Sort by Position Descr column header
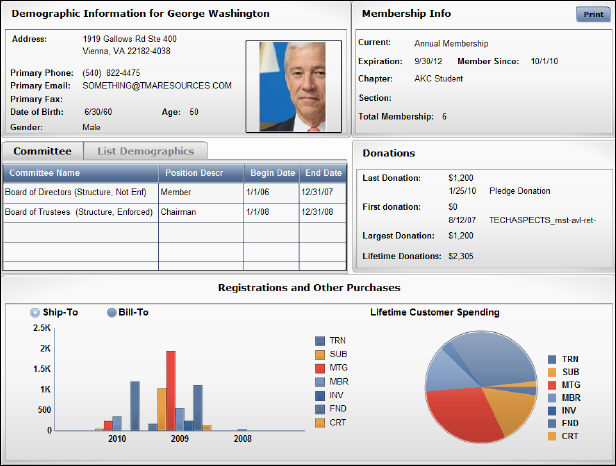The height and width of the screenshot is (466, 616). click(201, 173)
